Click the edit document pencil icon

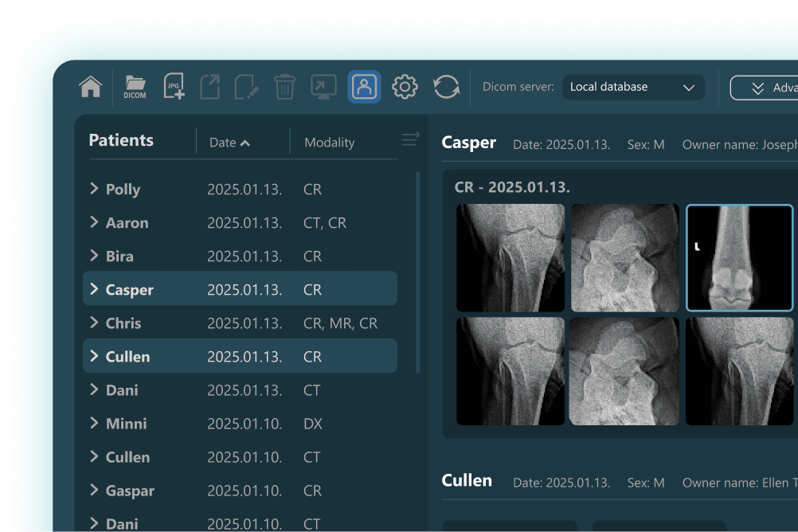(246, 87)
